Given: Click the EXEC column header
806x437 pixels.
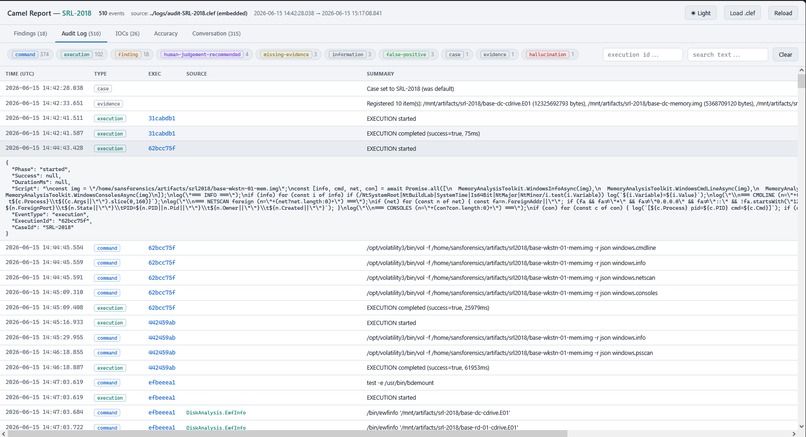Looking at the screenshot, I should coord(155,74).
